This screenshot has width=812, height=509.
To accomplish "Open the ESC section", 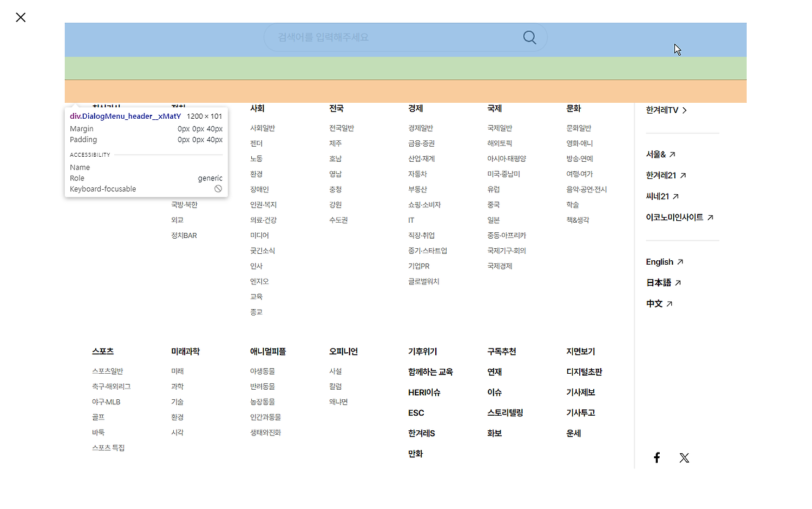I will click(416, 413).
